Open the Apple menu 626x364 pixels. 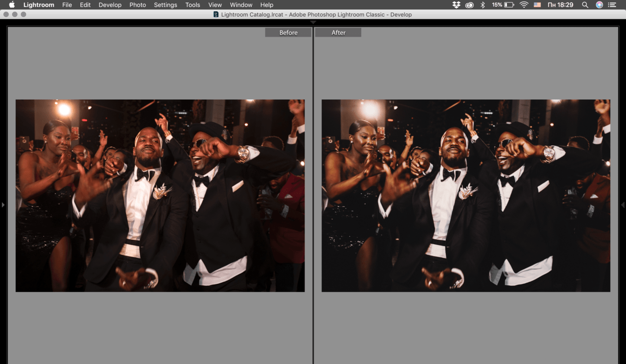(12, 5)
